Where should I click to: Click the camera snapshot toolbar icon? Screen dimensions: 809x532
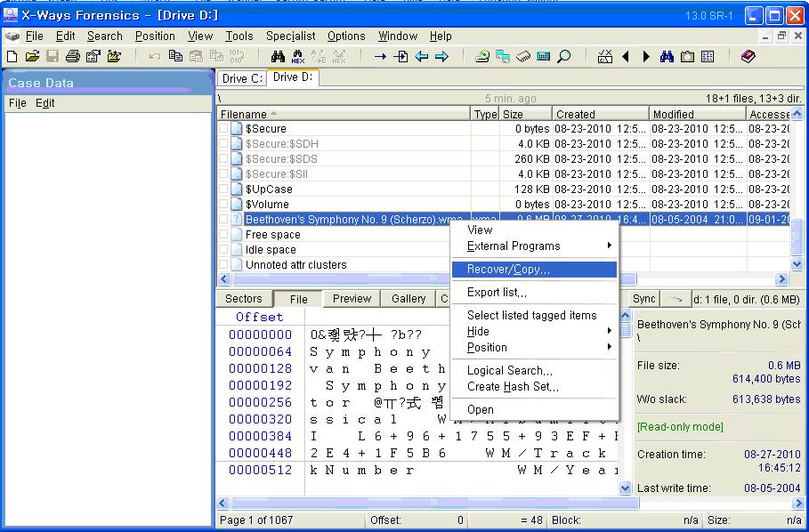[687, 56]
